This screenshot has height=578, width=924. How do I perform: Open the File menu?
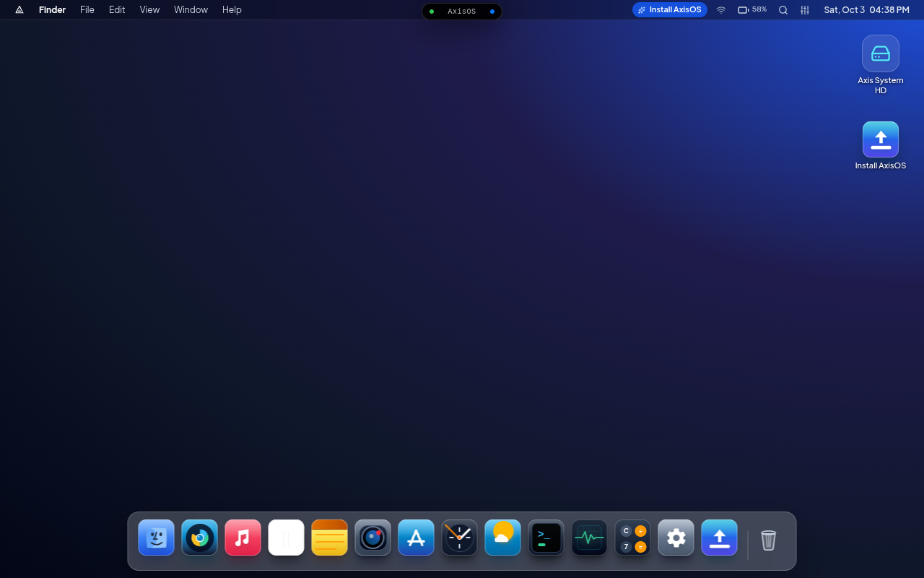[87, 10]
